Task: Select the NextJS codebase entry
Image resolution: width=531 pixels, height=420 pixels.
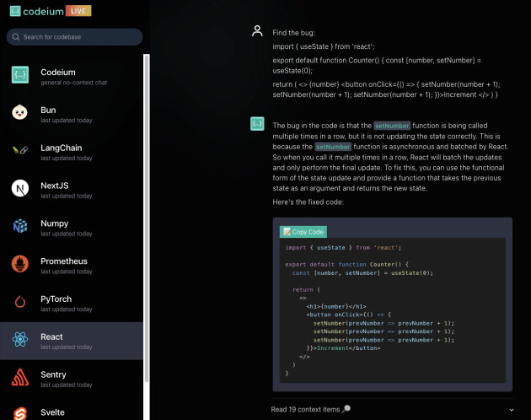Action: point(72,190)
